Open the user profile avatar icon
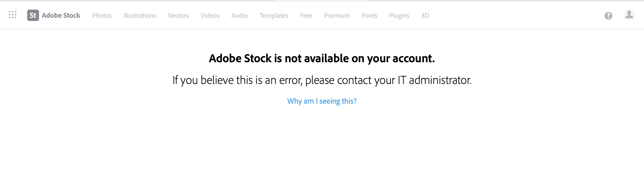644x194 pixels. (x=629, y=15)
